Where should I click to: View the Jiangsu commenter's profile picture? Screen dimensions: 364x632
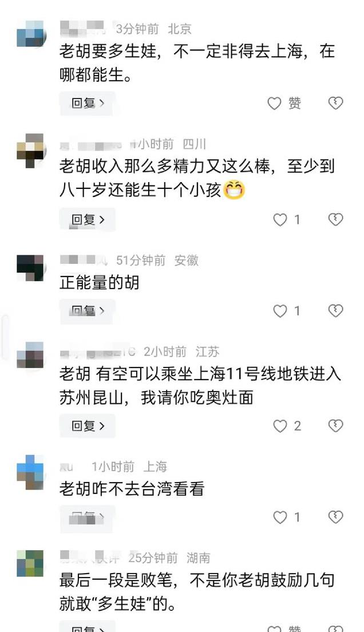(x=31, y=355)
